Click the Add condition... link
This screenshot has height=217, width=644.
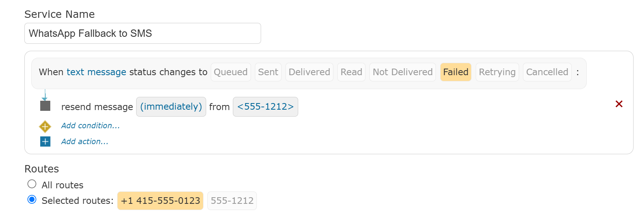pos(91,126)
